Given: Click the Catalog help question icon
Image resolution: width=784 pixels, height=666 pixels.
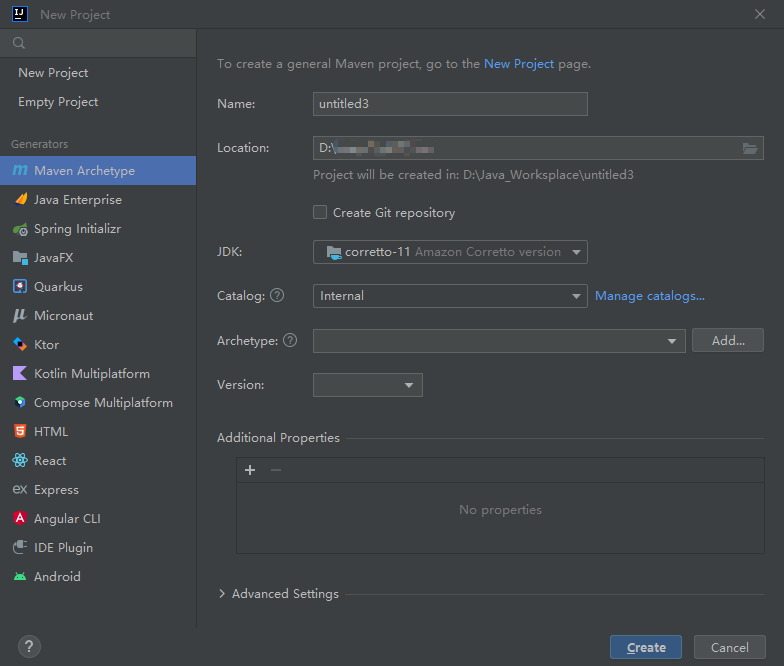Looking at the screenshot, I should click(x=277, y=296).
